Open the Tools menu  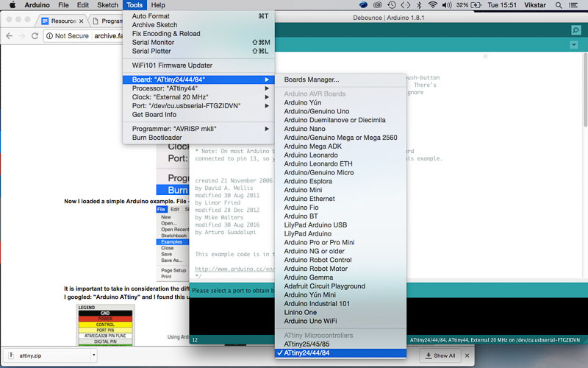pos(135,5)
